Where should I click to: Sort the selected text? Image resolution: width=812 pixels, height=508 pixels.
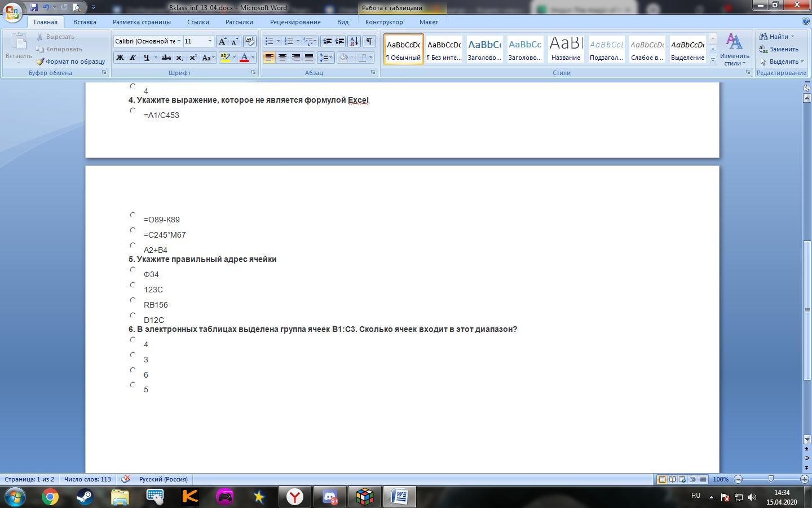coord(354,41)
